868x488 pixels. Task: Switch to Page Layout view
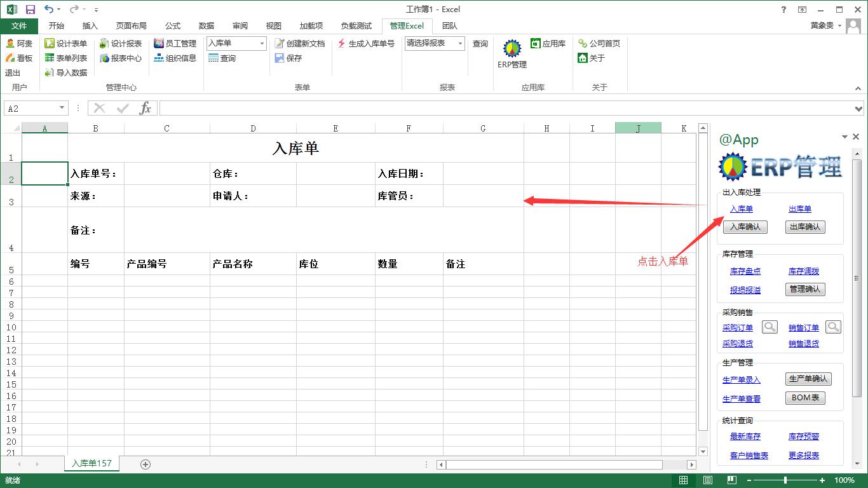click(707, 480)
